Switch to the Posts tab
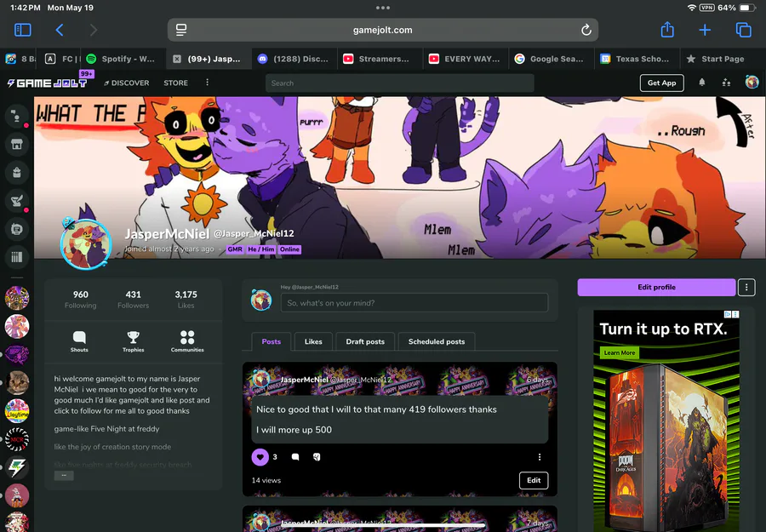The height and width of the screenshot is (532, 766). [272, 341]
